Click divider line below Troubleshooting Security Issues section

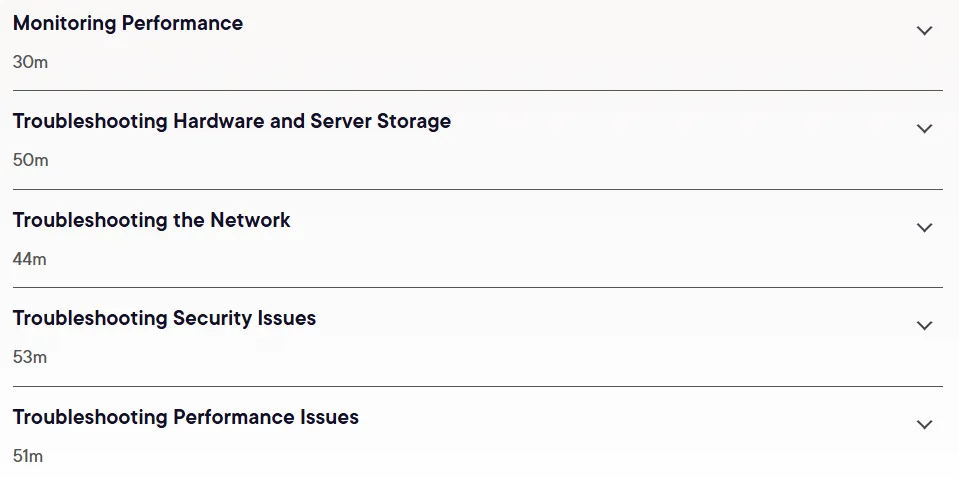(478, 386)
